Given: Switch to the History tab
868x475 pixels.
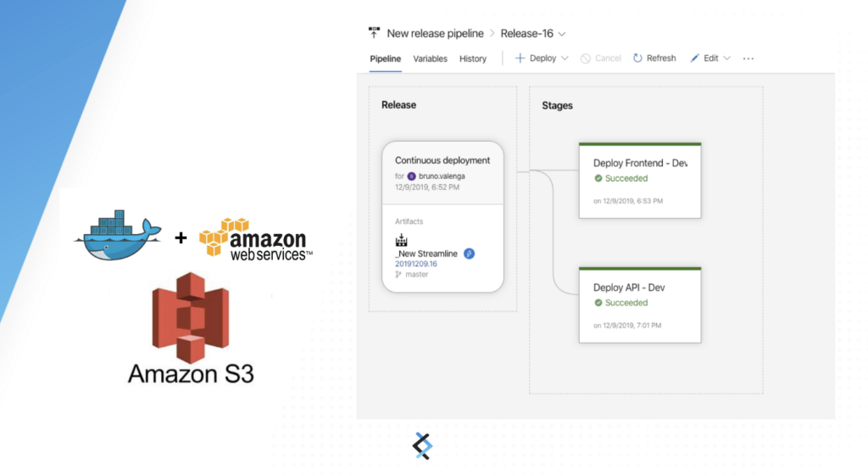Looking at the screenshot, I should coord(473,59).
